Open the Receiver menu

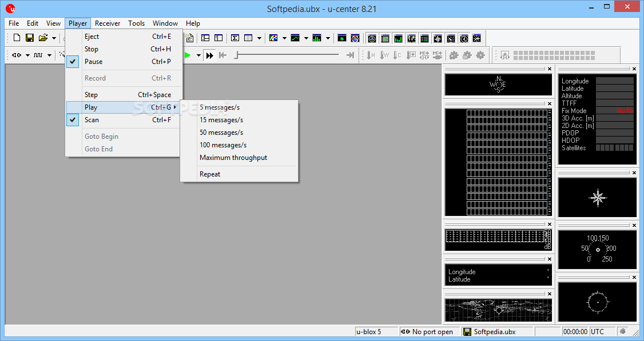coord(108,23)
